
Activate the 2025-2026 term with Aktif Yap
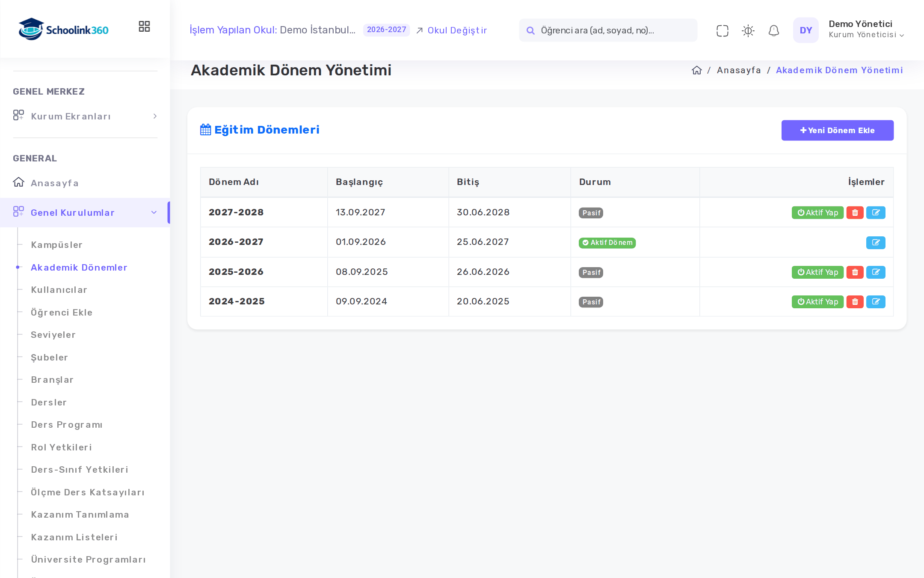pyautogui.click(x=817, y=272)
